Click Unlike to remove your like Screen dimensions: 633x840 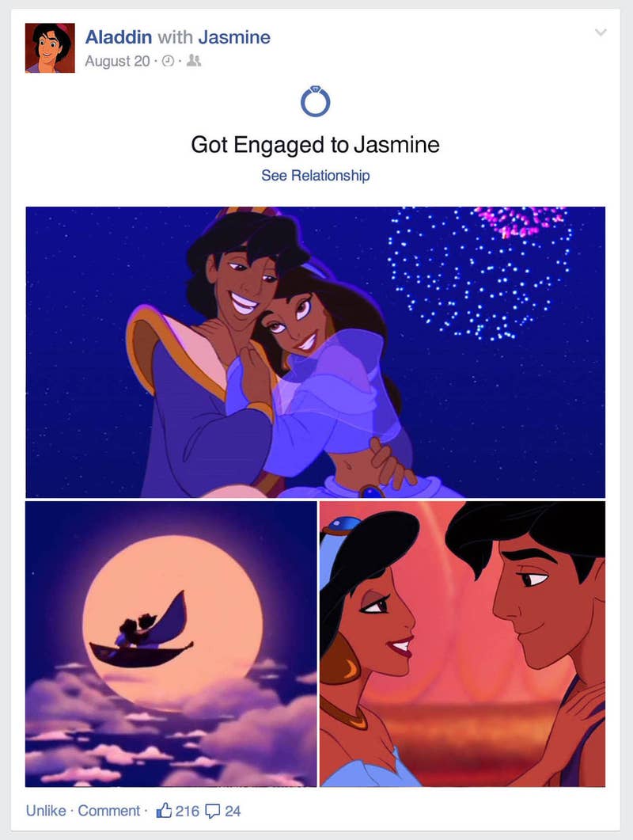(46, 811)
